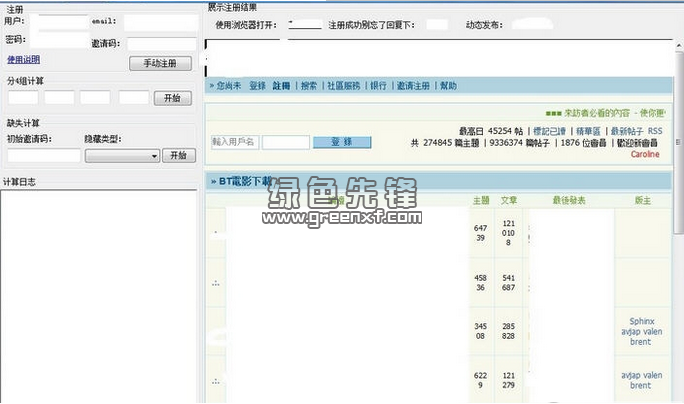Open the 搜索 search menu item

click(309, 86)
